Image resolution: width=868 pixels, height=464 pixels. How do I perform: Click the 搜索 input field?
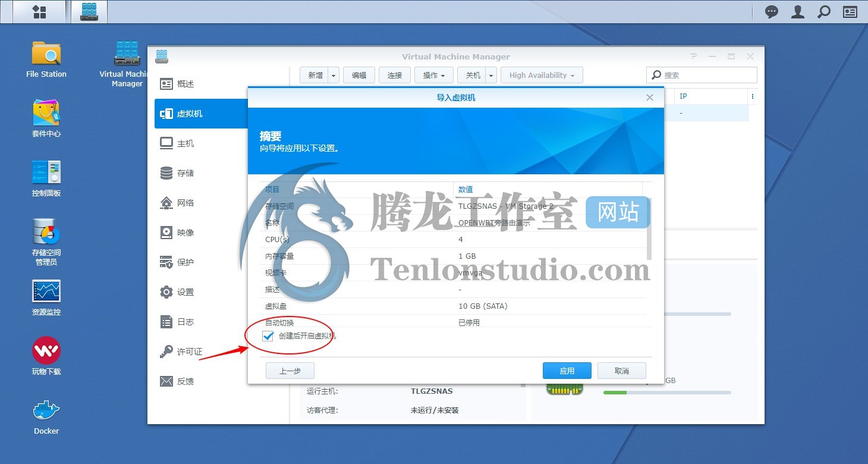point(702,75)
